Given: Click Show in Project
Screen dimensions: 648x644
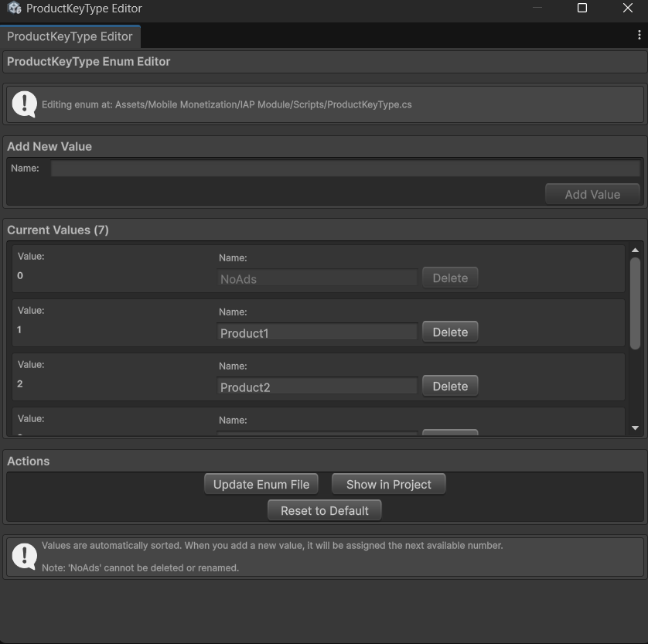Looking at the screenshot, I should [x=388, y=483].
